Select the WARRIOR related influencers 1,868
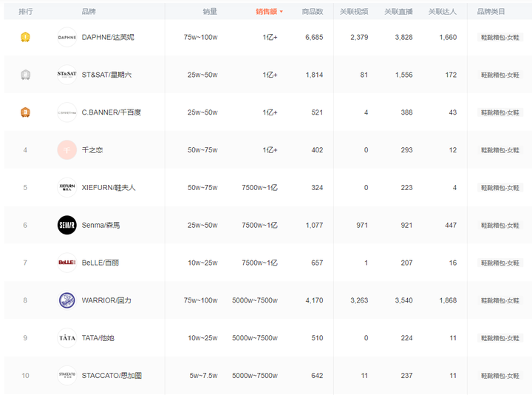The image size is (532, 395). 448,300
